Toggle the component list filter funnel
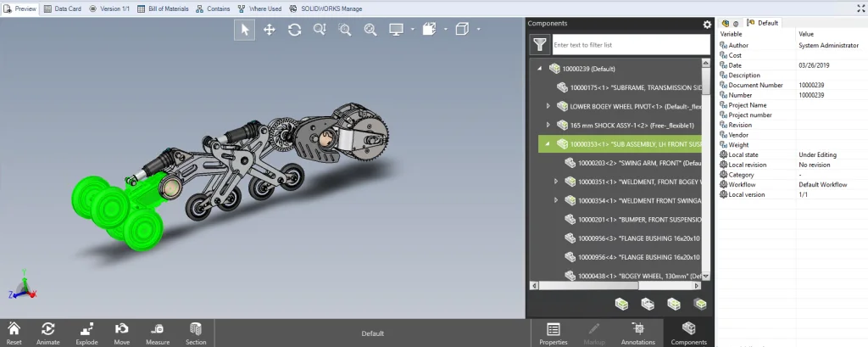 click(x=538, y=44)
